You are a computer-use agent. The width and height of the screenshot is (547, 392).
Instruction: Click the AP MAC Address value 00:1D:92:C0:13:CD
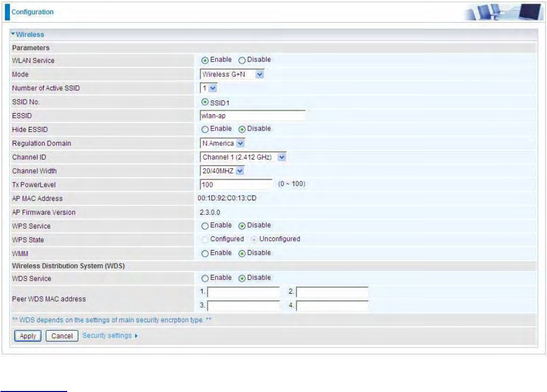tap(227, 198)
